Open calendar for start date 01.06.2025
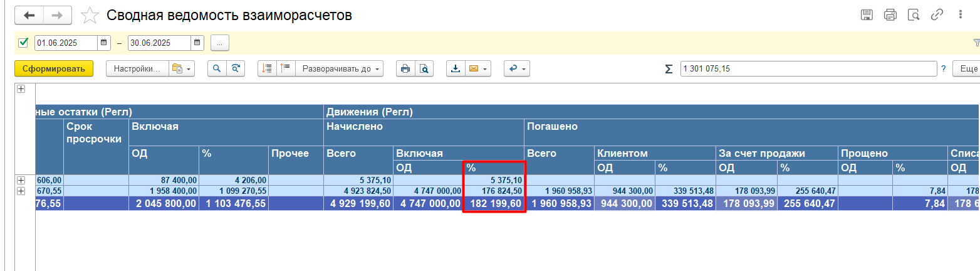Viewport: 980px width, 271px height. click(x=104, y=43)
